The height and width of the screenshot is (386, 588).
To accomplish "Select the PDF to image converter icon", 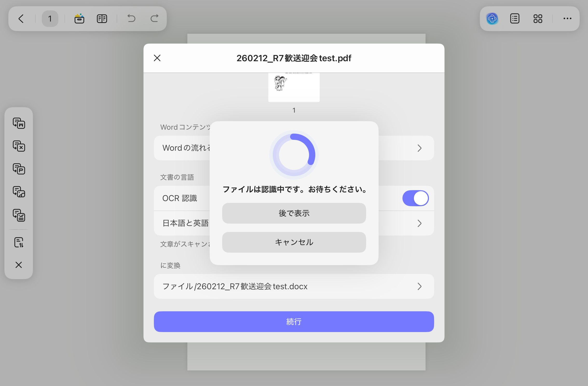I will pyautogui.click(x=19, y=192).
